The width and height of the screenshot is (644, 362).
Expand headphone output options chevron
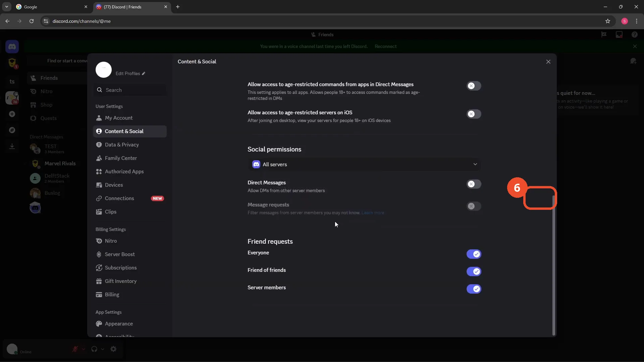tap(103, 349)
